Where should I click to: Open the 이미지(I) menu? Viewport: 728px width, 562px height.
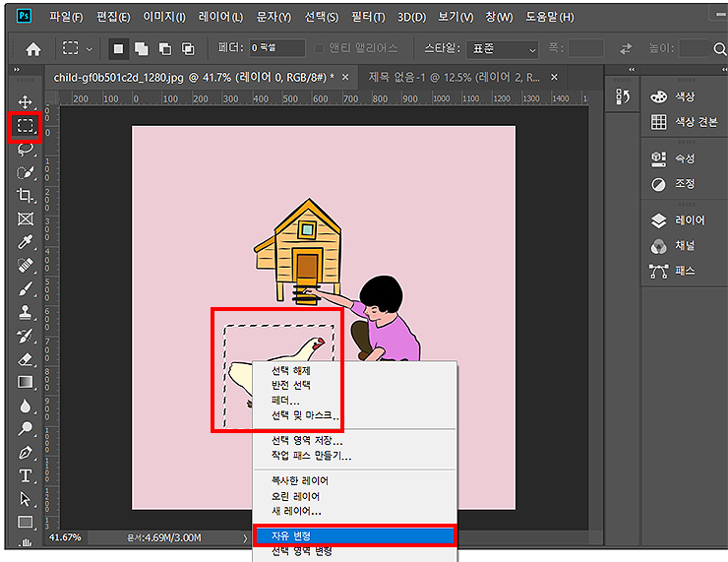164,17
